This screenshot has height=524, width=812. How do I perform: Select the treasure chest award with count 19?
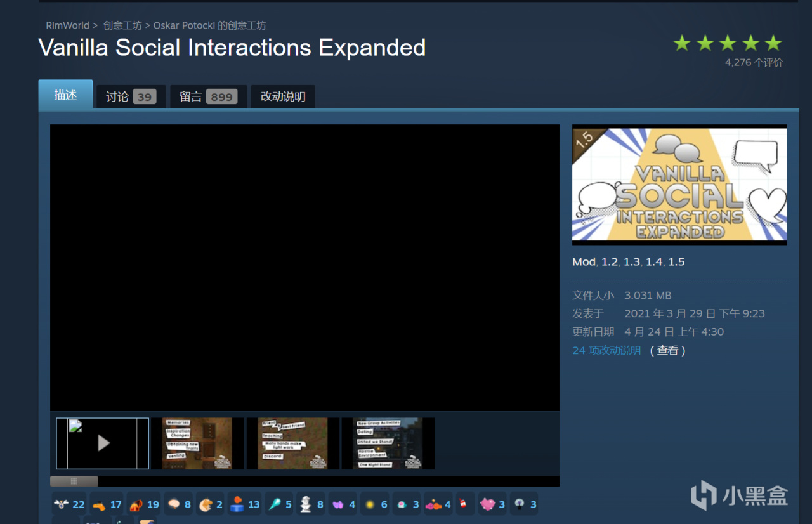[x=143, y=504]
